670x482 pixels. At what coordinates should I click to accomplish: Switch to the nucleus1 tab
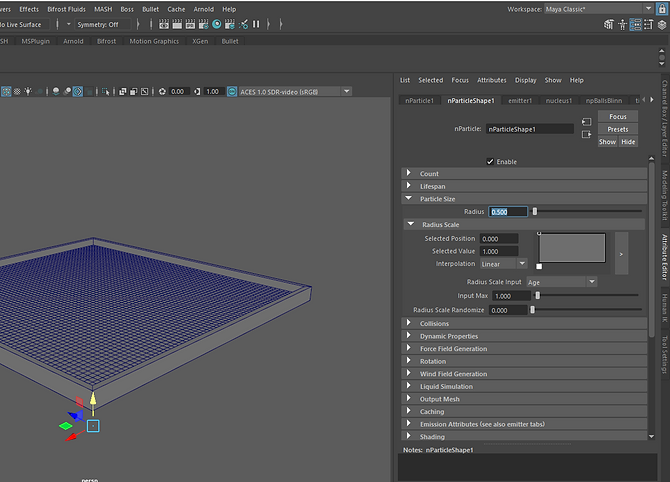(x=558, y=100)
